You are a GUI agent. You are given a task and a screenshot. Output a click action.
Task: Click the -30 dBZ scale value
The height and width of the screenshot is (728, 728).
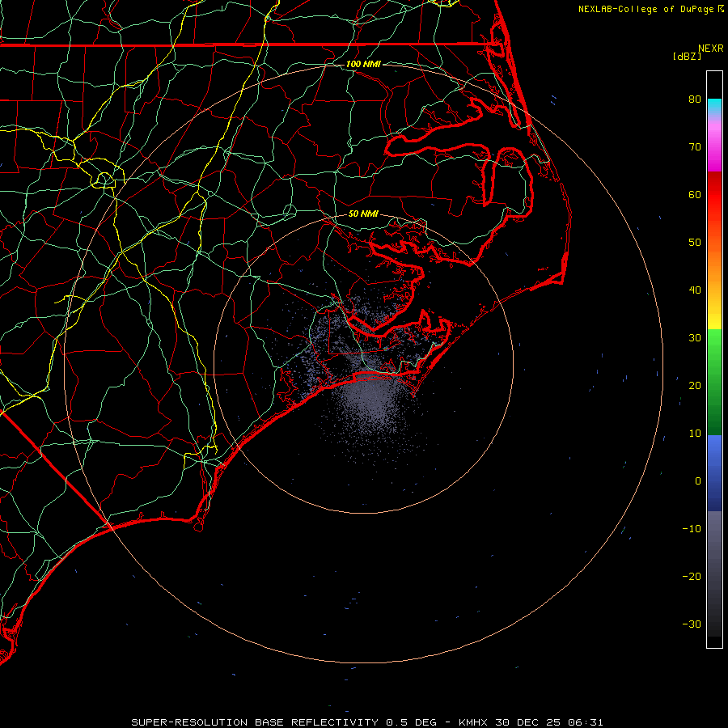(692, 624)
